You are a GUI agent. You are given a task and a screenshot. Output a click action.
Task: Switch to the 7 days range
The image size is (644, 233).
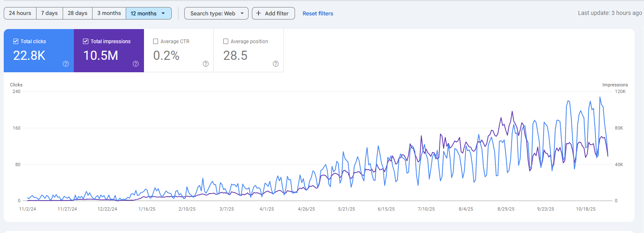(49, 13)
